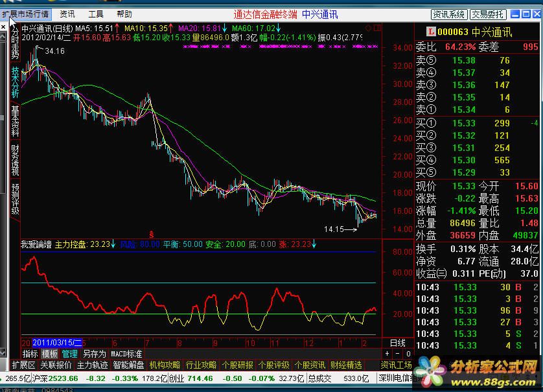Select the 指标 tab below chart
Image resolution: width=543 pixels, height=392 pixels.
pos(30,354)
